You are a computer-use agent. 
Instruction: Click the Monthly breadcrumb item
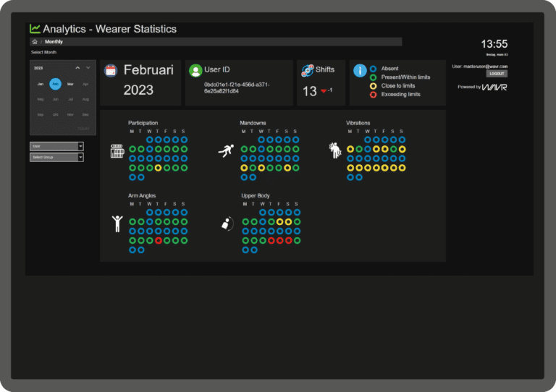pyautogui.click(x=54, y=42)
